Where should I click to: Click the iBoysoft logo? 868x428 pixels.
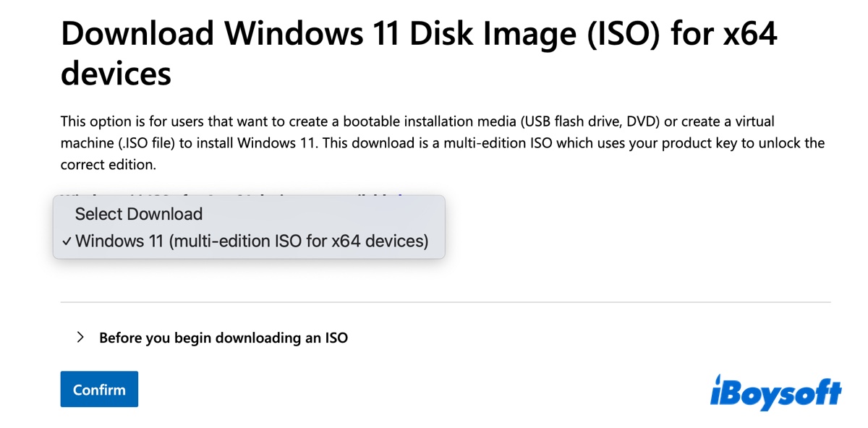pyautogui.click(x=778, y=390)
